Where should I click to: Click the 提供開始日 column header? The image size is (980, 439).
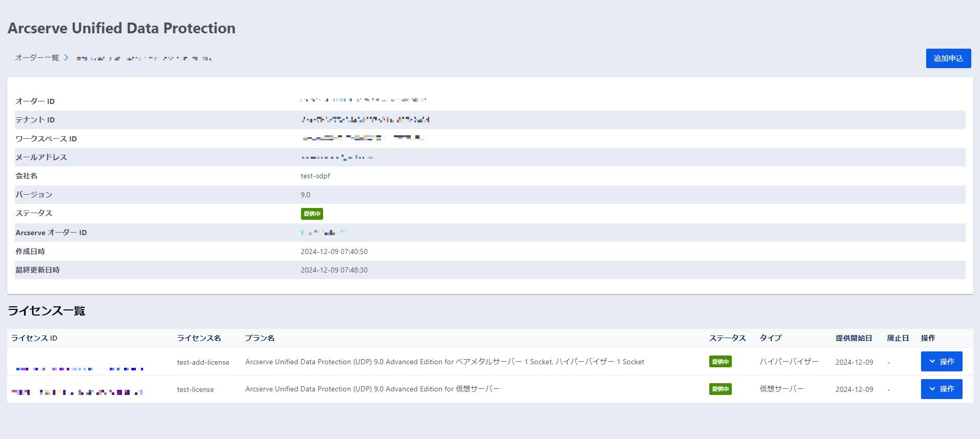pos(853,338)
